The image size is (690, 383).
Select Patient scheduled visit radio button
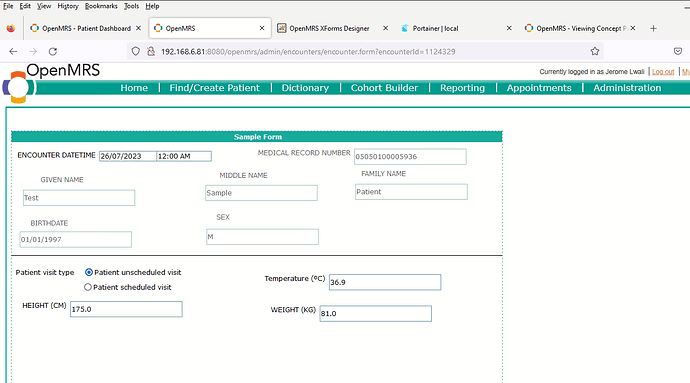coord(88,287)
